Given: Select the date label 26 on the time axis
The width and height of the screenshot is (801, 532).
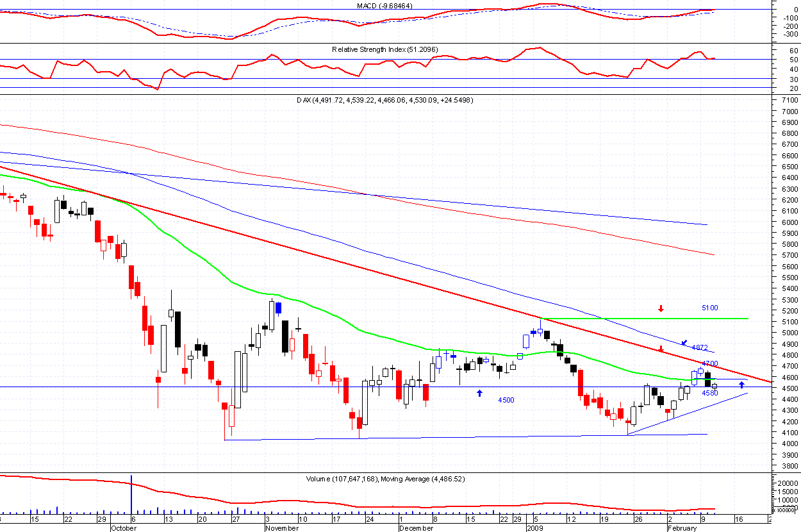Looking at the screenshot, I should click(638, 519).
